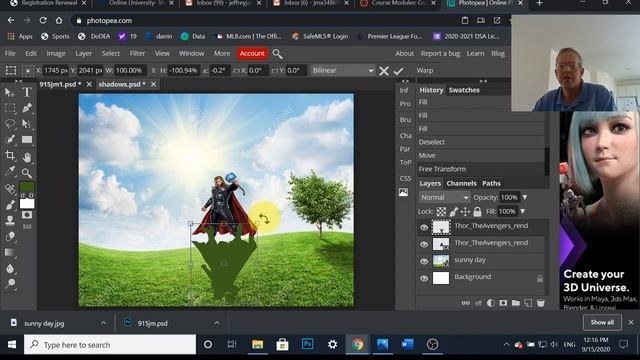Select the Clone Stamp tool

tap(10, 221)
